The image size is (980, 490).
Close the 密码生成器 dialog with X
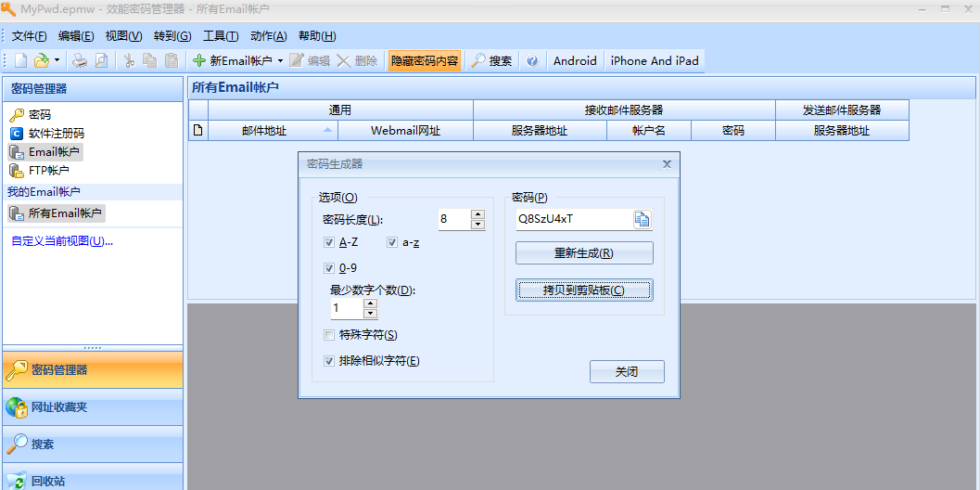(x=667, y=164)
